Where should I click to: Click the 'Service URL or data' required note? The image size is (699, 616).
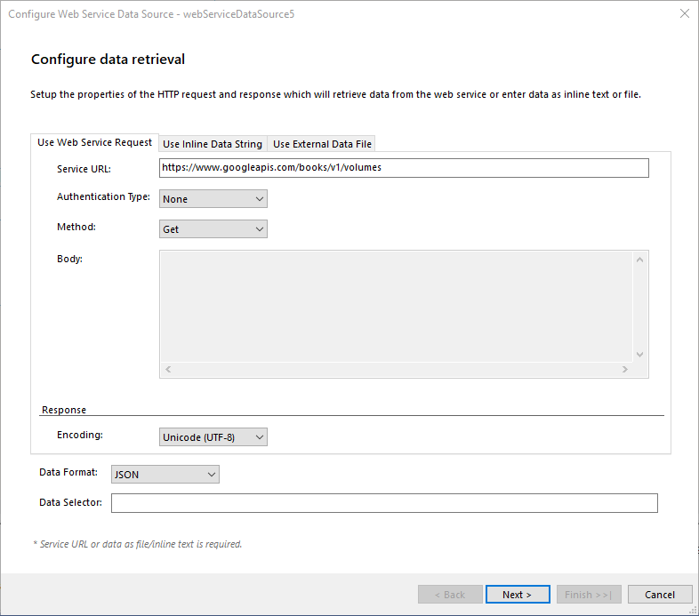(138, 544)
